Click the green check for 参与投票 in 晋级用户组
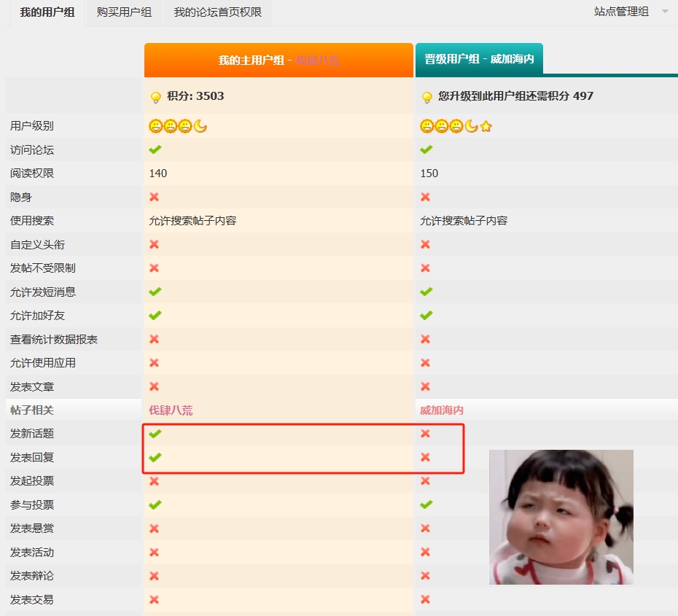Image resolution: width=678 pixels, height=616 pixels. 426,504
